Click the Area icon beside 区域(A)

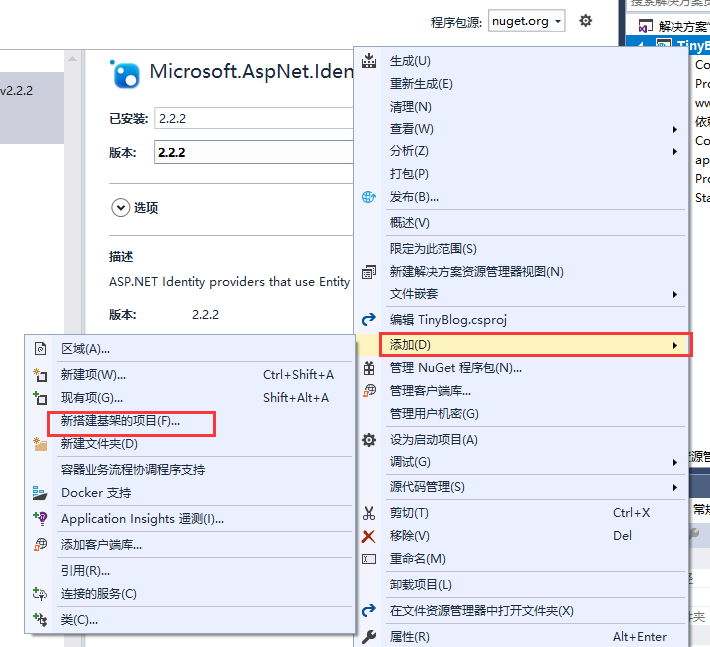(40, 349)
